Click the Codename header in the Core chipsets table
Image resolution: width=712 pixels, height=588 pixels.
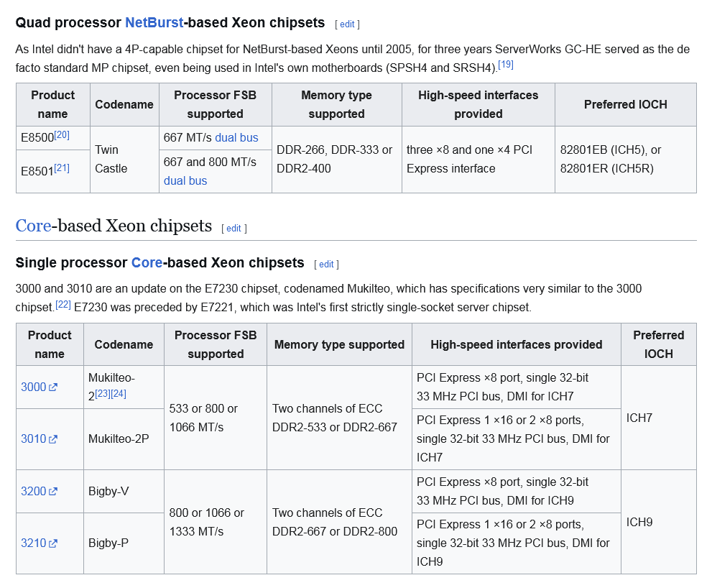click(x=124, y=344)
